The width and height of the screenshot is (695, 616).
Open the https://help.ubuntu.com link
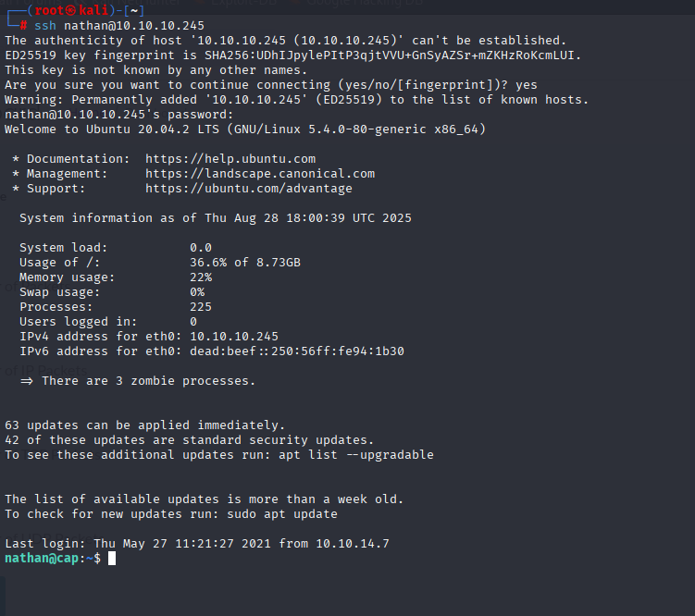230,159
